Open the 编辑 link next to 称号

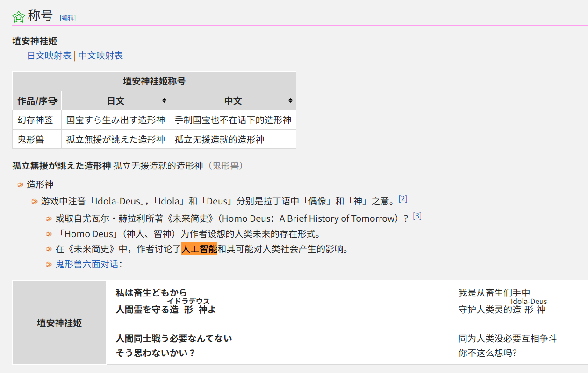click(x=67, y=18)
